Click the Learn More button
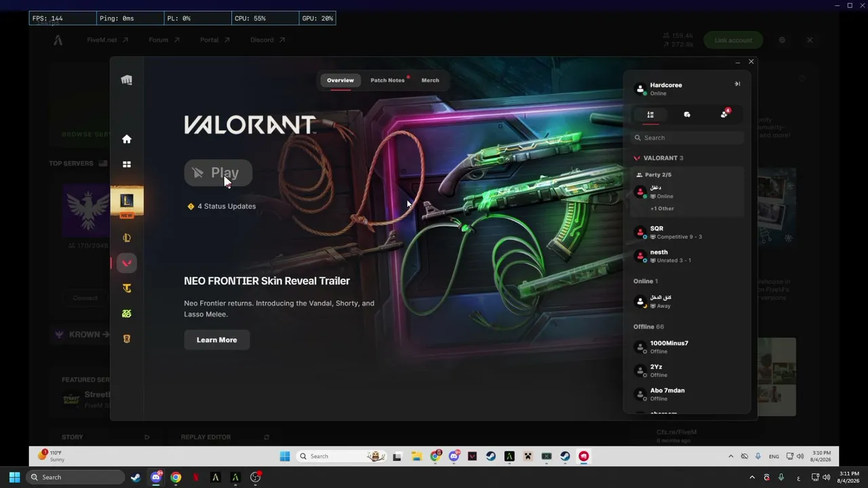This screenshot has width=868, height=488. [x=217, y=340]
